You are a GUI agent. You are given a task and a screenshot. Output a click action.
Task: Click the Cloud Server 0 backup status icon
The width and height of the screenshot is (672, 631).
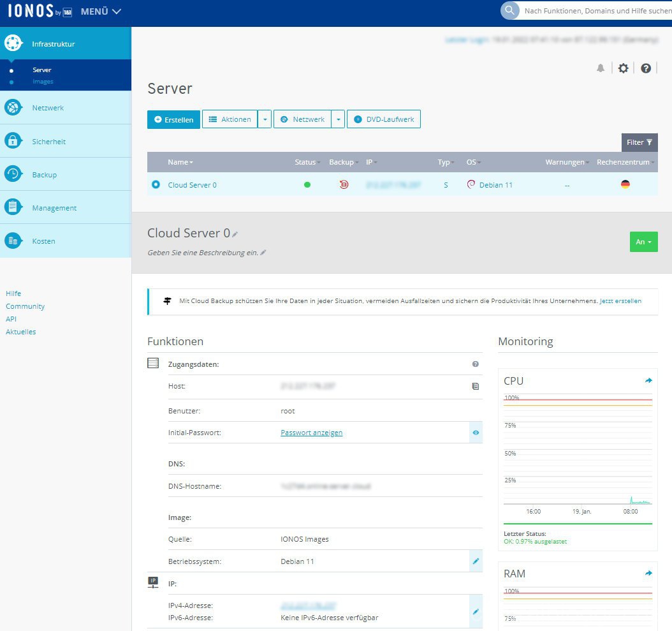(344, 184)
